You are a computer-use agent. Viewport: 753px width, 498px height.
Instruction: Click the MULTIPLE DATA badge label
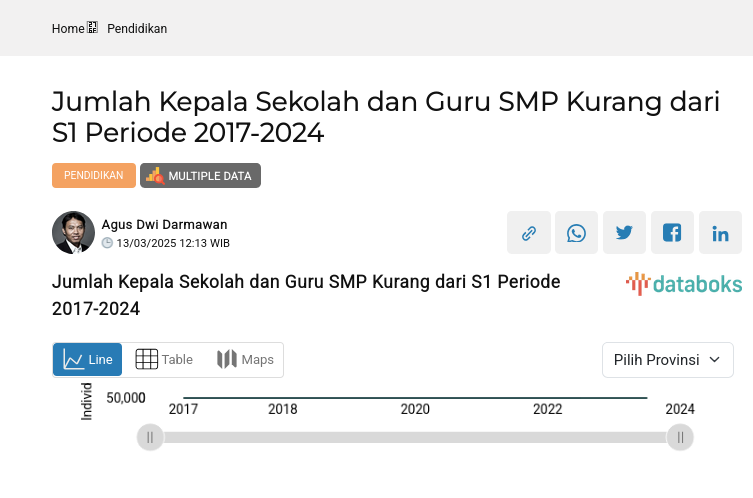(x=209, y=176)
